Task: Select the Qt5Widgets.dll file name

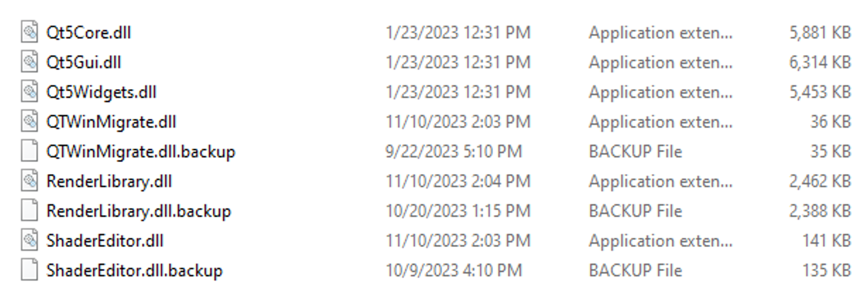Action: [x=101, y=92]
